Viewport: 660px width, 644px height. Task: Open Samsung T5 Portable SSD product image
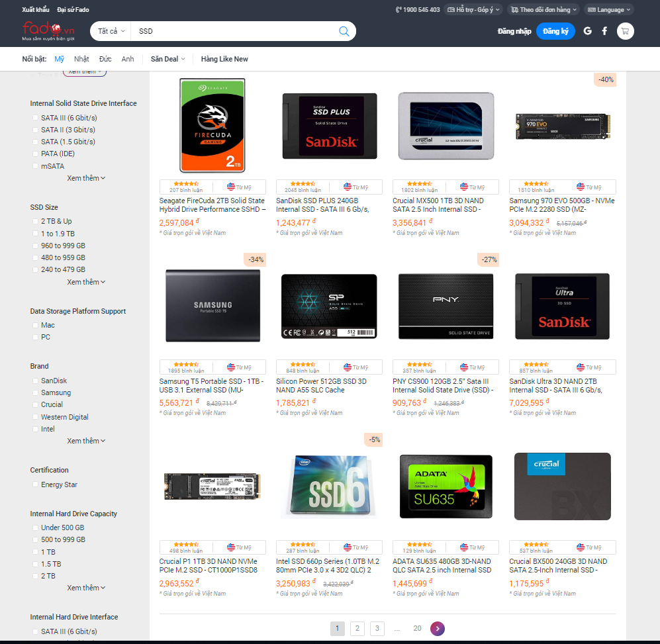[x=212, y=306]
